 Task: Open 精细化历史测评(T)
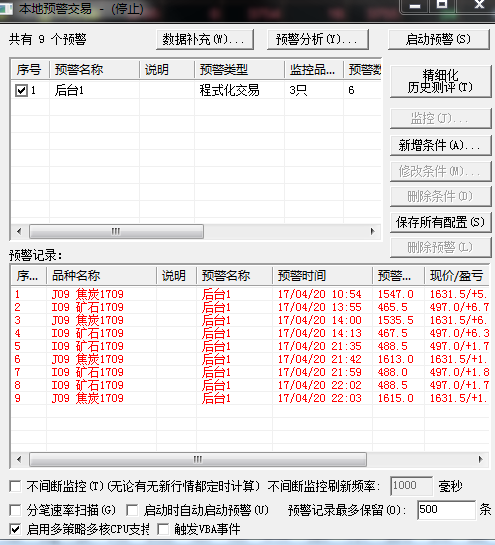tap(440, 81)
